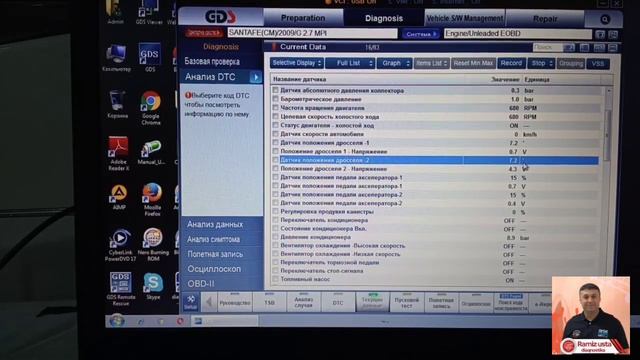Click far-right icon after Engine/Unleaded EOBD field
Image resolution: width=640 pixels, height=360 pixels.
point(613,35)
